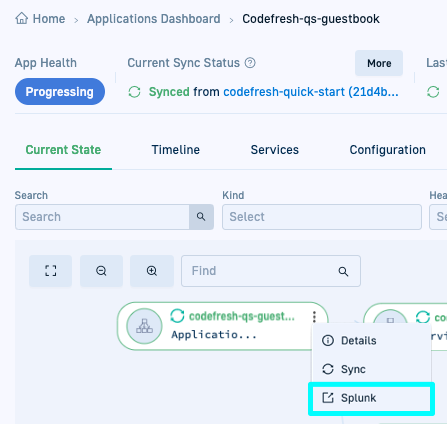Open the Kind Select dropdown

(x=322, y=217)
